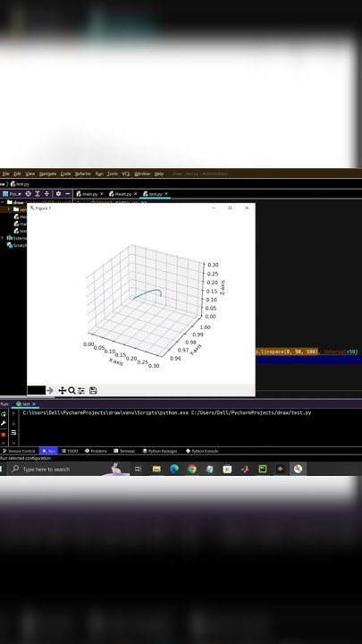Open Python Console tool window
This screenshot has width=362, height=644.
202,451
